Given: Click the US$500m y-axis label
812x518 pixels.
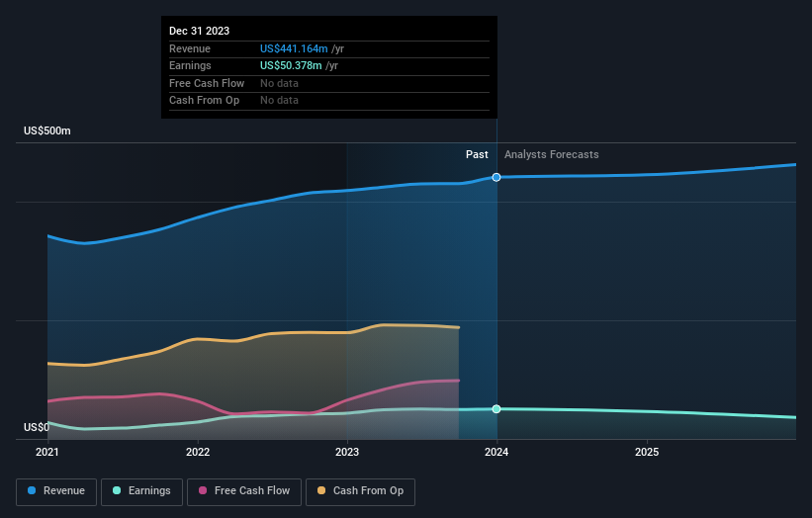Looking at the screenshot, I should point(47,130).
